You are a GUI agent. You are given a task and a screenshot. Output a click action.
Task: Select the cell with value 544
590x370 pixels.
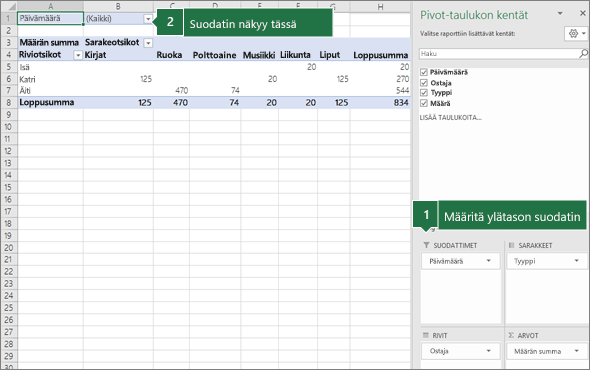tap(380, 91)
